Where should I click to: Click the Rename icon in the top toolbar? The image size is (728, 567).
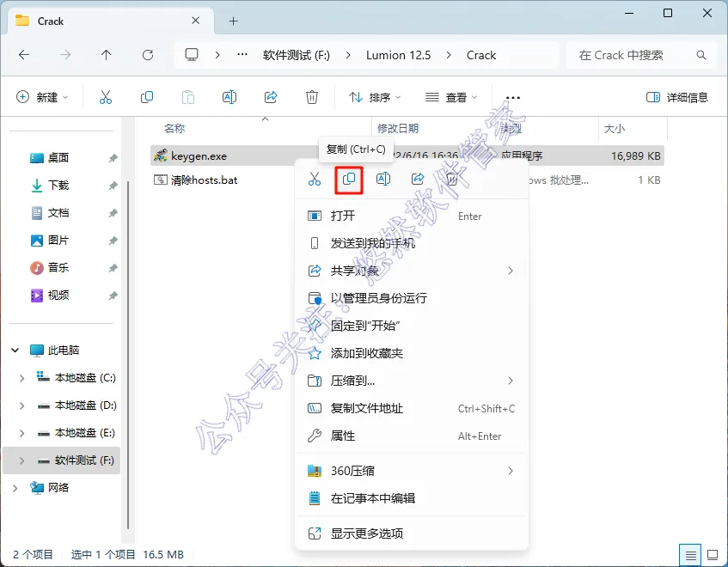pyautogui.click(x=229, y=97)
